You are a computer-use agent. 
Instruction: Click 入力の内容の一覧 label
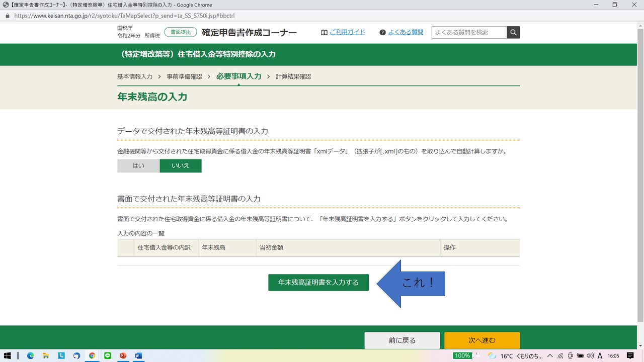(x=141, y=233)
